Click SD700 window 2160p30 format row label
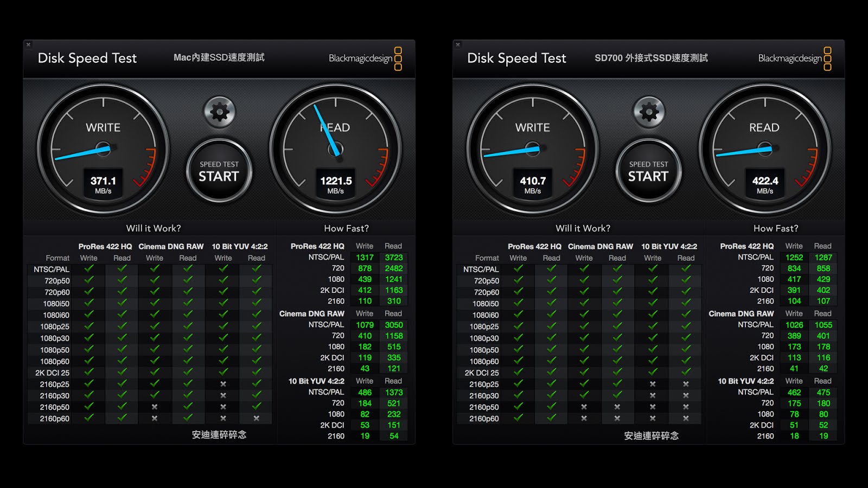The height and width of the screenshot is (488, 868). coord(484,396)
